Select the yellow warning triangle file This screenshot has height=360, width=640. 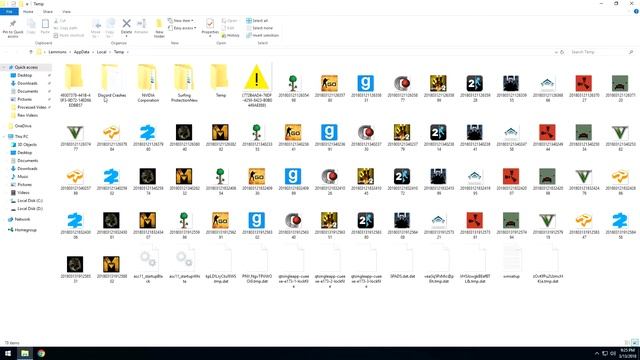[256, 85]
